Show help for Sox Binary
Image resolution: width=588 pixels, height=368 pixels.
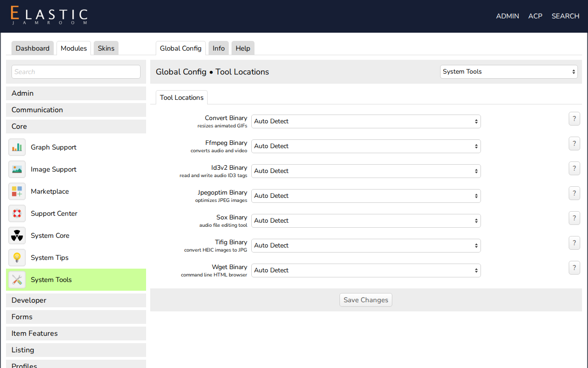tap(574, 218)
